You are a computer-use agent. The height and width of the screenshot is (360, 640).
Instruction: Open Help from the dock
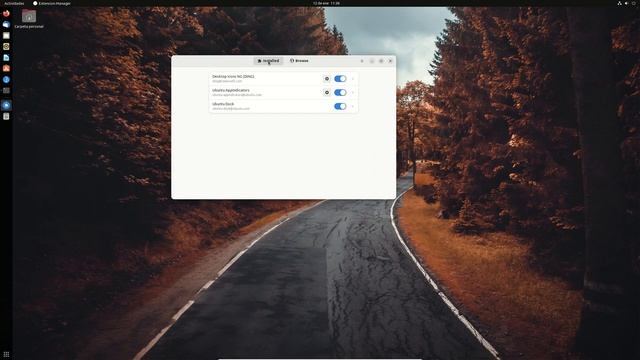click(x=6, y=80)
